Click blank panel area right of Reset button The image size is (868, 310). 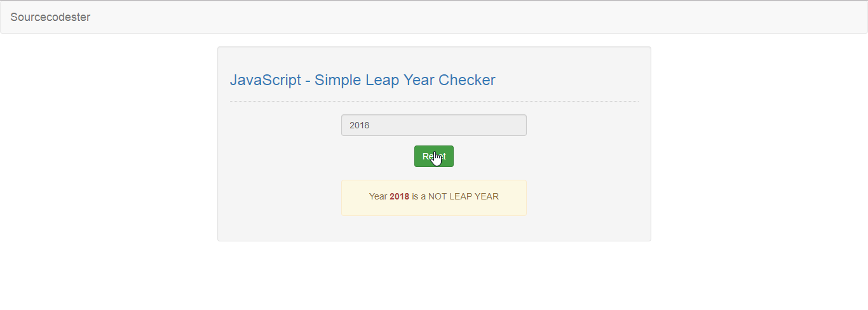(546, 156)
